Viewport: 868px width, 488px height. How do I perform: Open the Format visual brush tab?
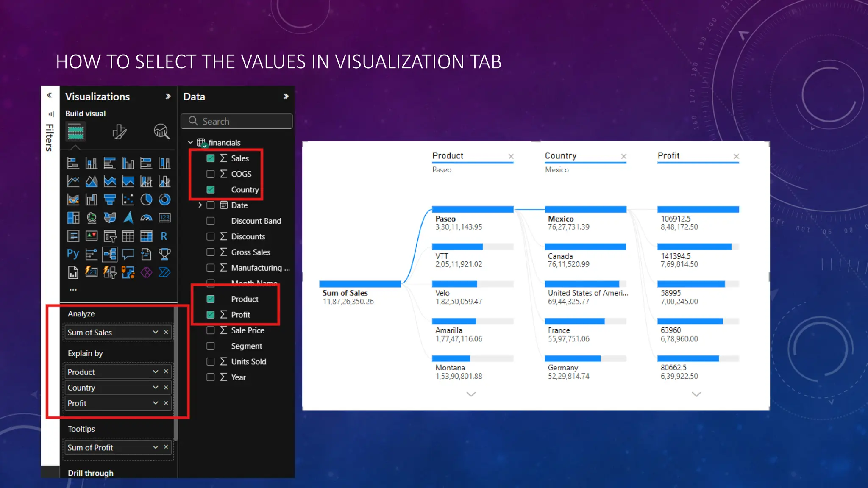point(119,132)
